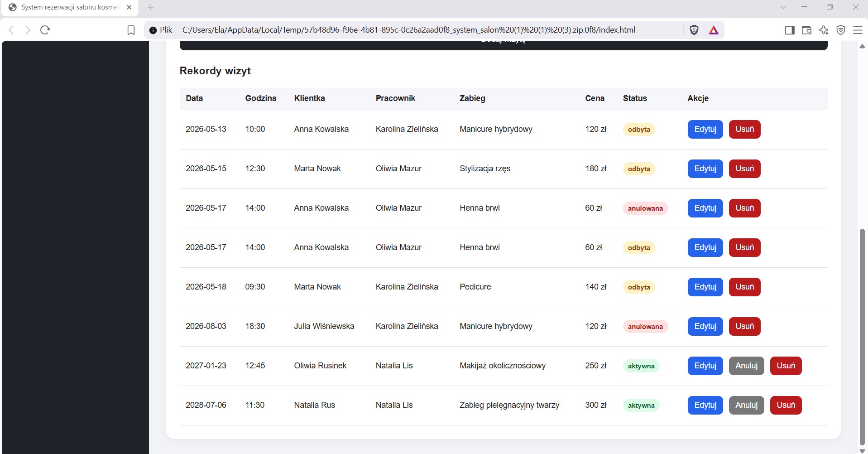Click the address bar URL
Screen dimensions: 868x454
tap(408, 30)
